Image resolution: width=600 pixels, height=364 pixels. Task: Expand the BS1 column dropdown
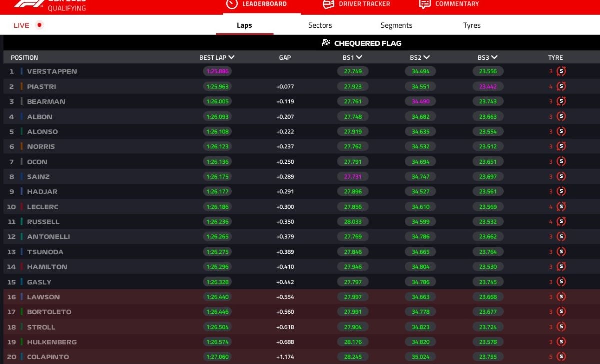point(359,57)
